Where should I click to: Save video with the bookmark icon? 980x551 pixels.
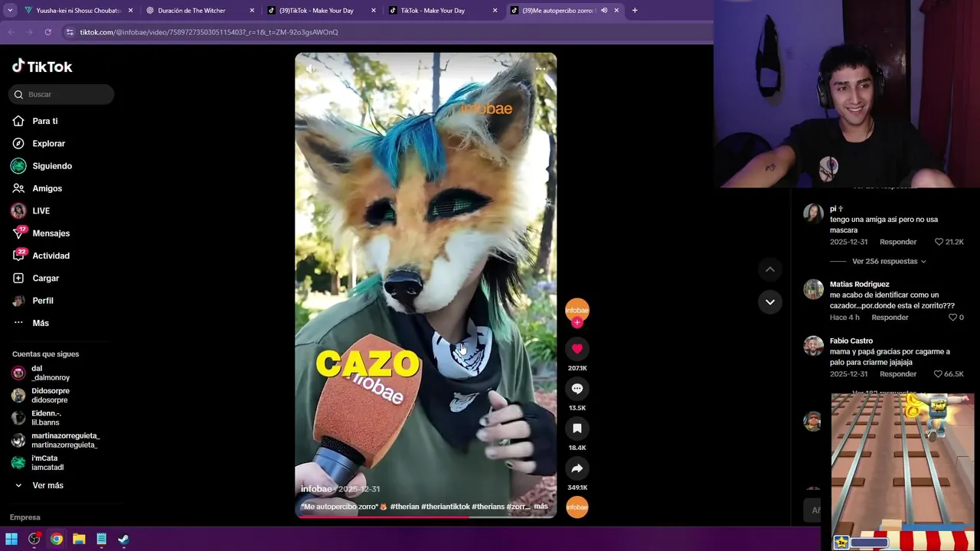(577, 429)
